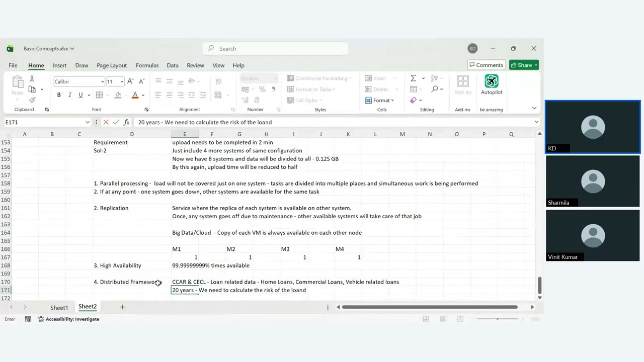This screenshot has width=644, height=362.
Task: Click the zoom slider in status bar
Action: [x=498, y=319]
